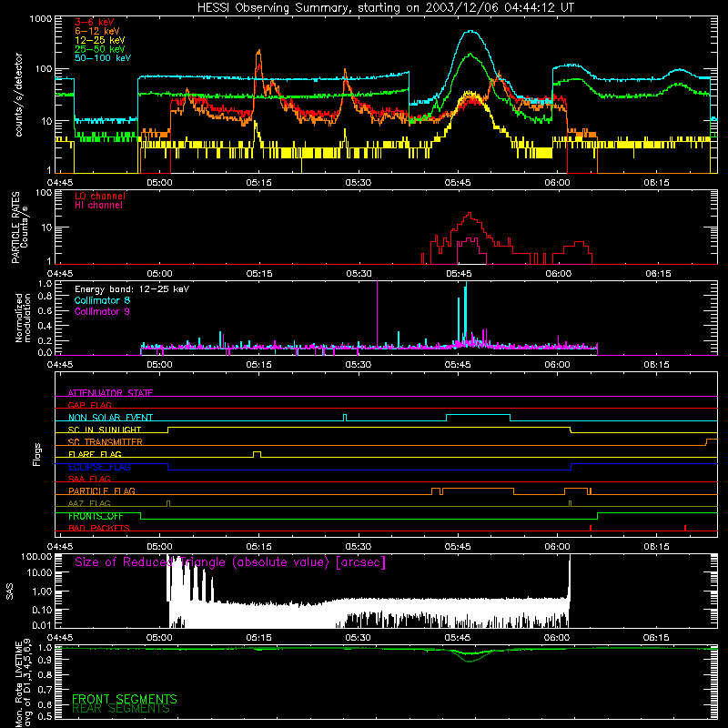
Task: Click the HI channel legend label
Action: click(x=98, y=205)
